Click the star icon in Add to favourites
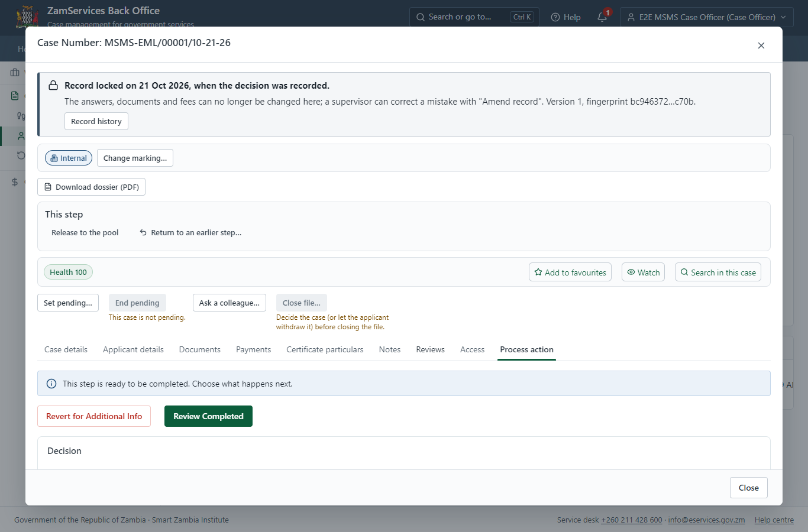Image resolution: width=808 pixels, height=532 pixels. pyautogui.click(x=538, y=272)
